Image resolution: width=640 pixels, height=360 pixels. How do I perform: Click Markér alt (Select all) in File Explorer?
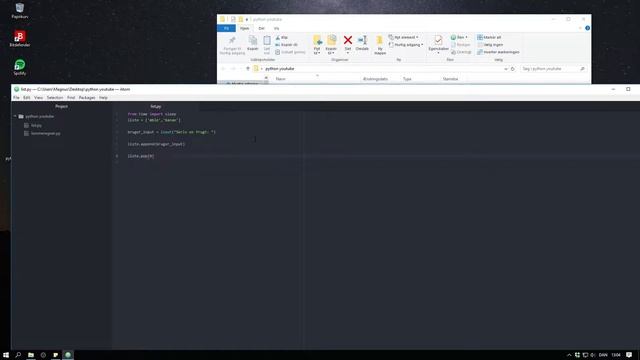tap(489, 37)
